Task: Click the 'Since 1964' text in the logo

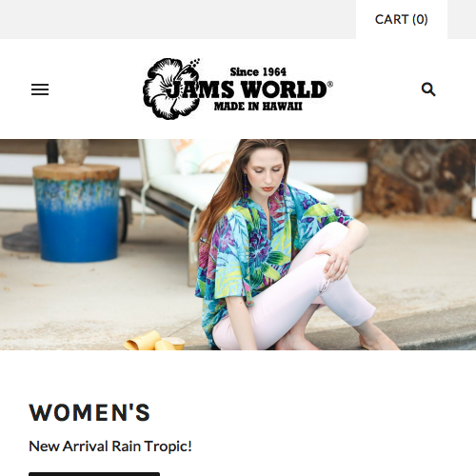Action: pos(258,72)
